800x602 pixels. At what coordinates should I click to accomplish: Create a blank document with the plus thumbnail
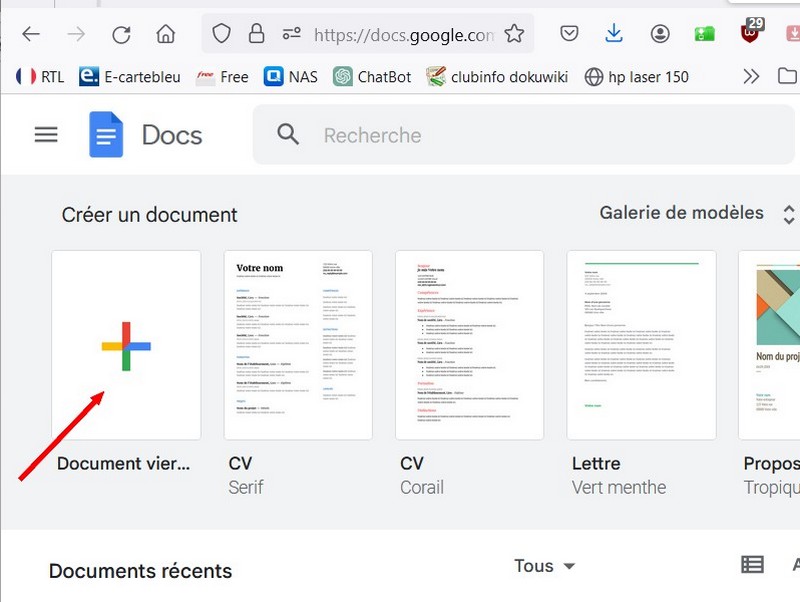pos(126,345)
